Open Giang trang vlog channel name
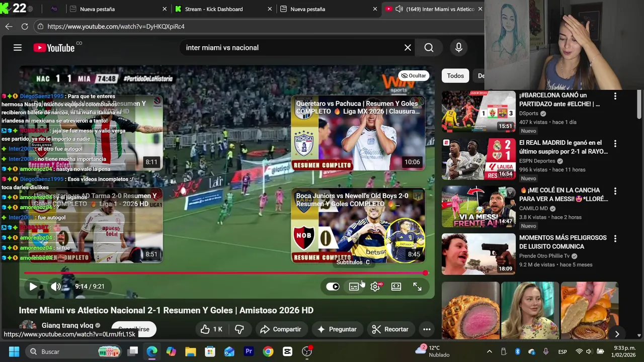Image resolution: width=644 pixels, height=362 pixels. [x=67, y=325]
